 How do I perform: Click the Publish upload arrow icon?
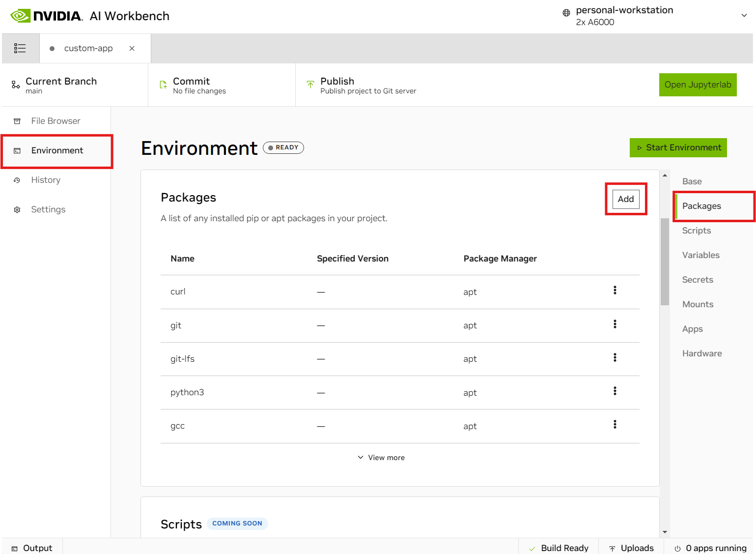(x=310, y=85)
